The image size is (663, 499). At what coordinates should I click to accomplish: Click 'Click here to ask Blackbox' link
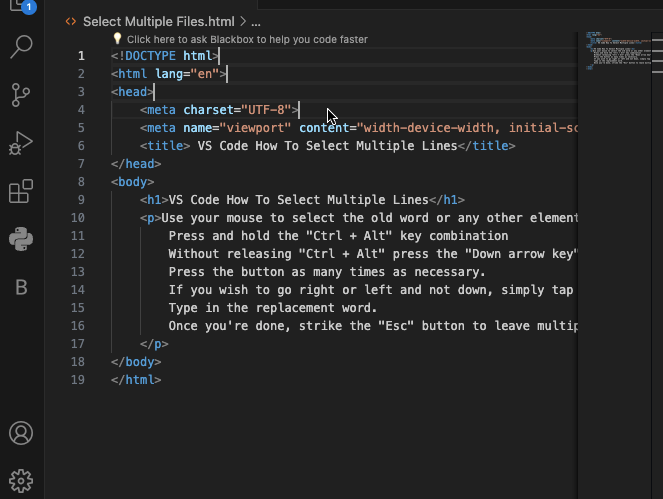click(247, 39)
